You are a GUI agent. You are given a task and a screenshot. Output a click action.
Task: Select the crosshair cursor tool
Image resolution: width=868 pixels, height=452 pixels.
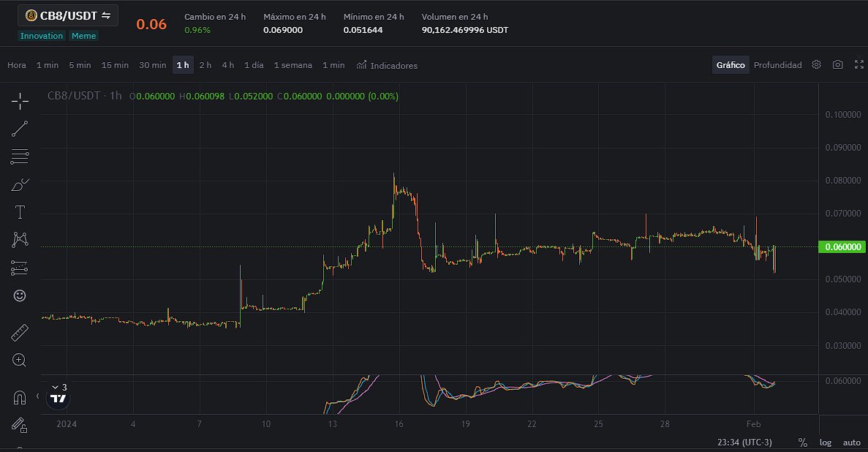point(20,102)
